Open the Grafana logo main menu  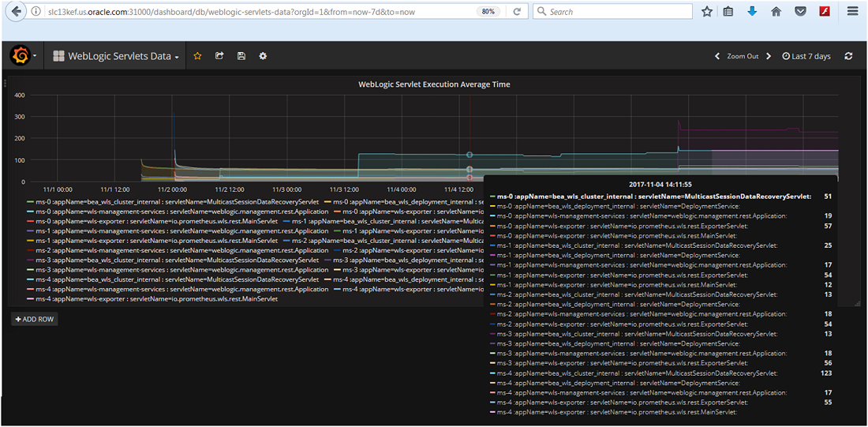coord(21,56)
